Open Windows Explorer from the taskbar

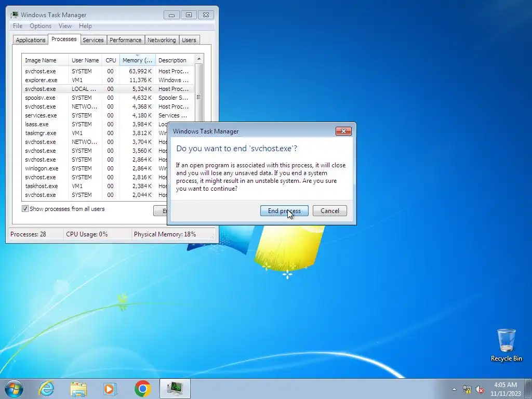click(78, 389)
